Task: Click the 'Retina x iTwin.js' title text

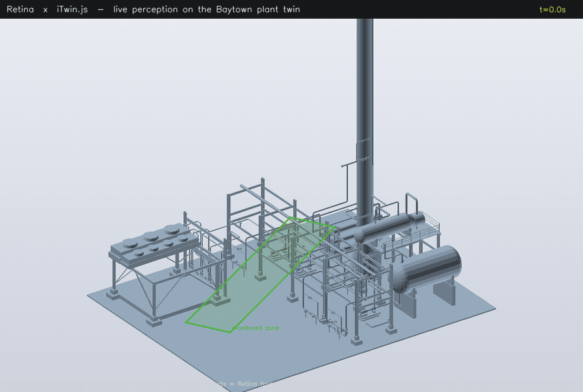Action: point(47,9)
